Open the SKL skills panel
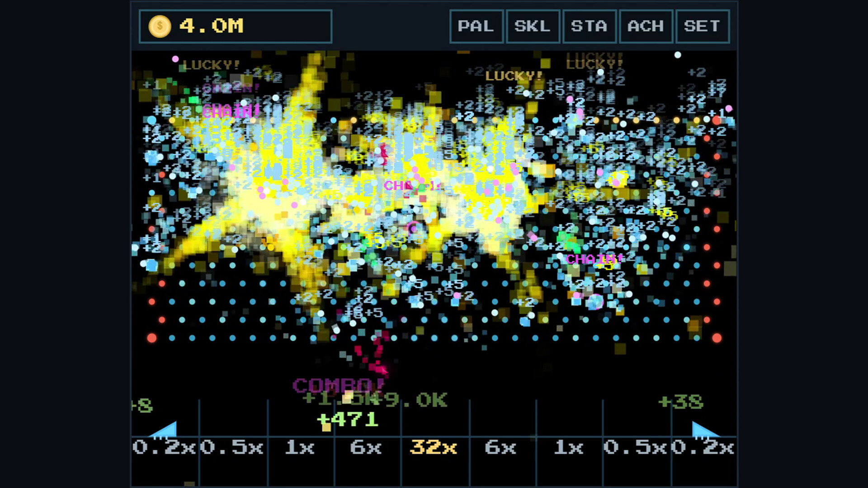The height and width of the screenshot is (488, 868). [533, 26]
